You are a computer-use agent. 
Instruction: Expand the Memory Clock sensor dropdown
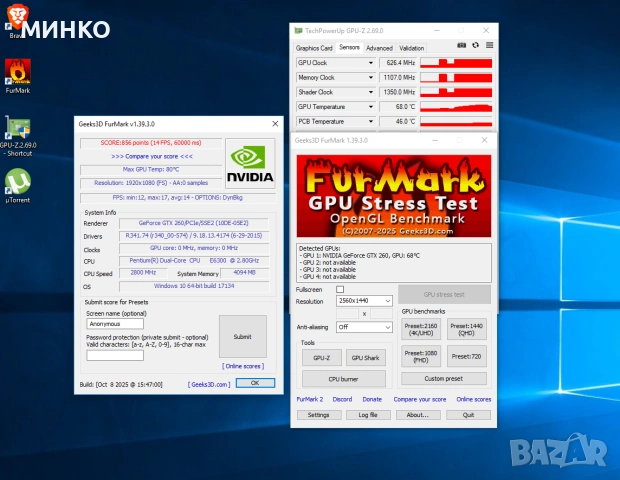[370, 77]
